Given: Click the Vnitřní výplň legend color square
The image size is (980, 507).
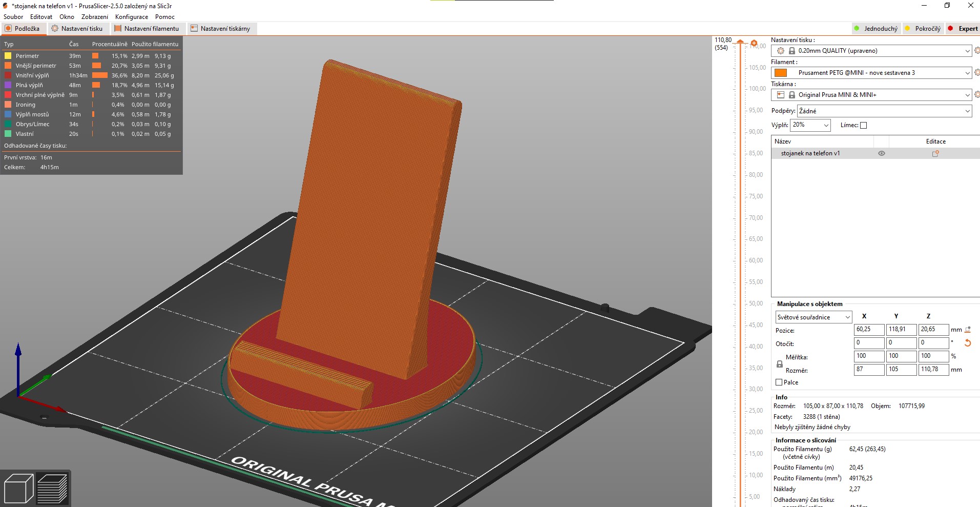Looking at the screenshot, I should [8, 75].
